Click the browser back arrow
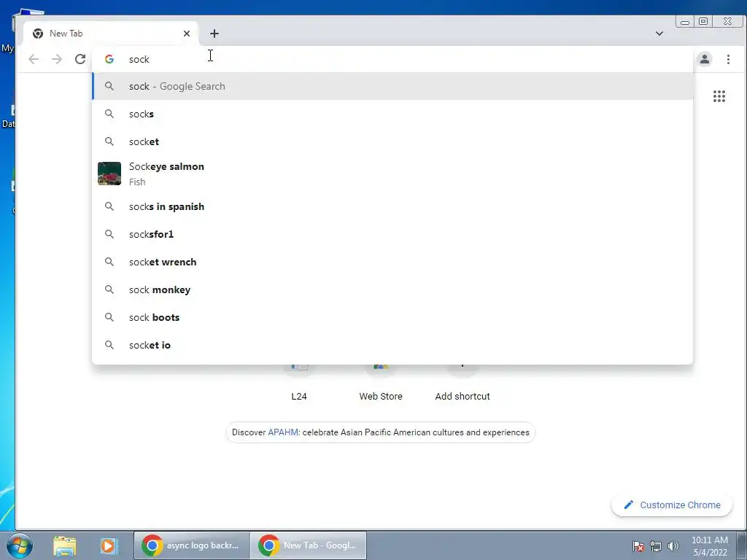This screenshot has height=560, width=747. [34, 59]
